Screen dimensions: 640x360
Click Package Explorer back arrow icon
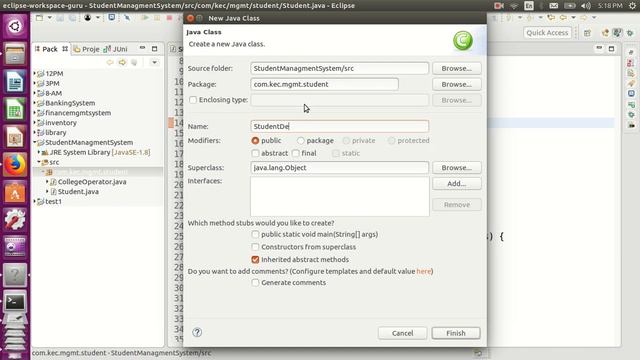pyautogui.click(x=110, y=62)
